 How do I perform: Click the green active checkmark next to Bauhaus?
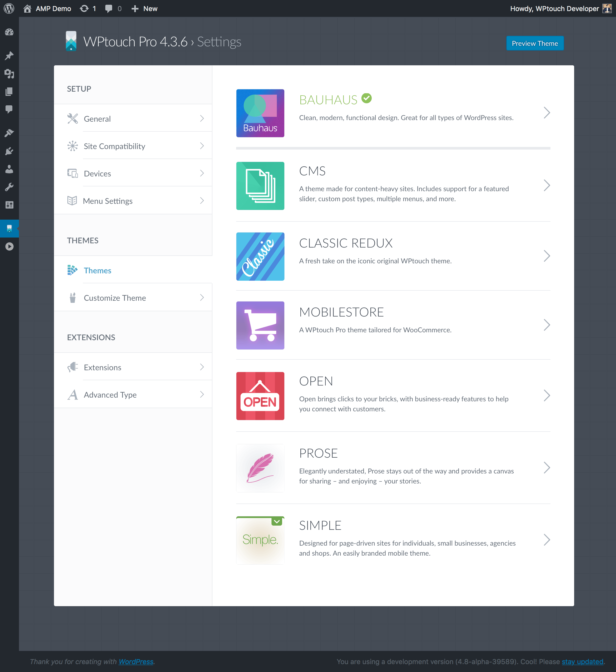(x=366, y=98)
